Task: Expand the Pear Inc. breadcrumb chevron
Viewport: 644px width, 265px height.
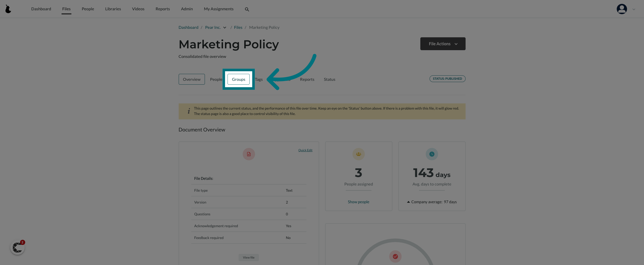Action: pyautogui.click(x=225, y=28)
